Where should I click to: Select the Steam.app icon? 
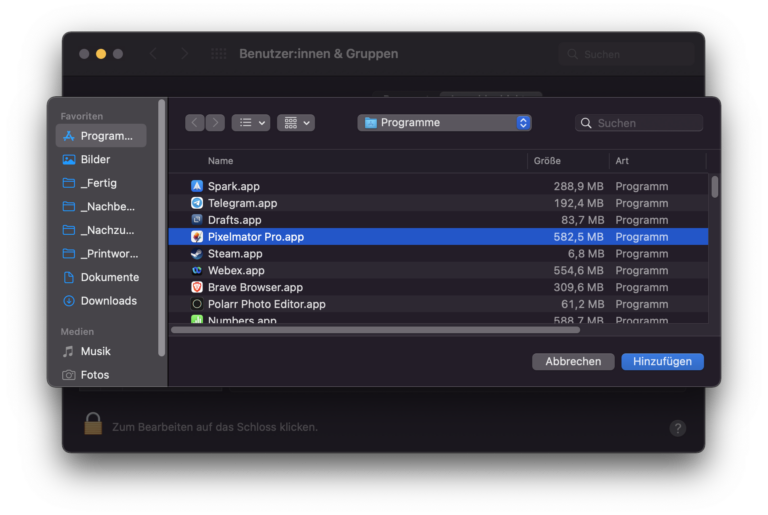click(x=197, y=254)
